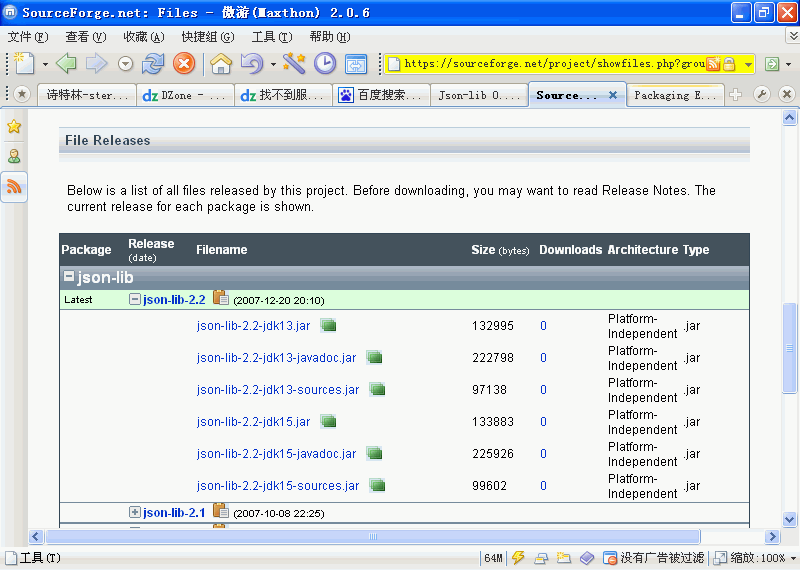800x570 pixels.
Task: Open the json-lib-2.1 release link
Action: 174,512
